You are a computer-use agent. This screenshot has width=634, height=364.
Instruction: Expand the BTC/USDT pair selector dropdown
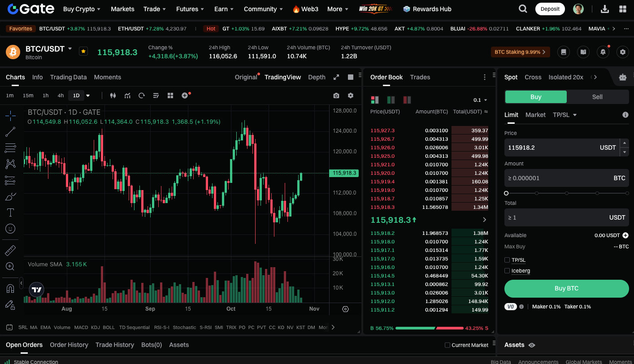point(70,48)
